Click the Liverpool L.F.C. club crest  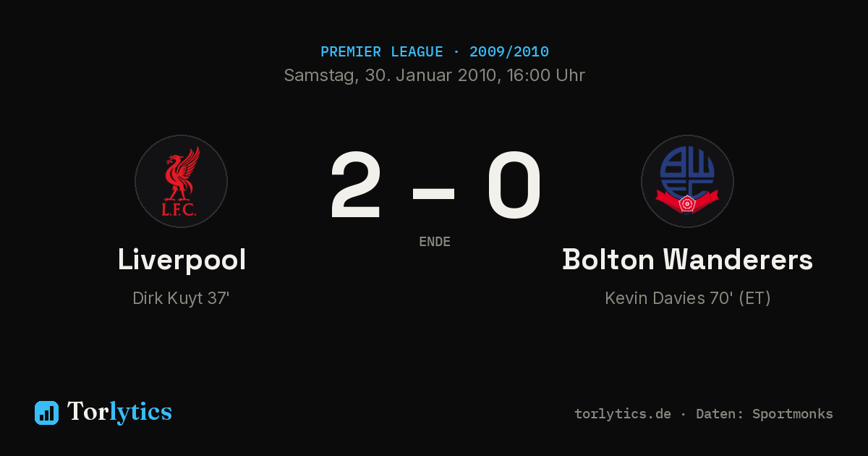point(181,181)
